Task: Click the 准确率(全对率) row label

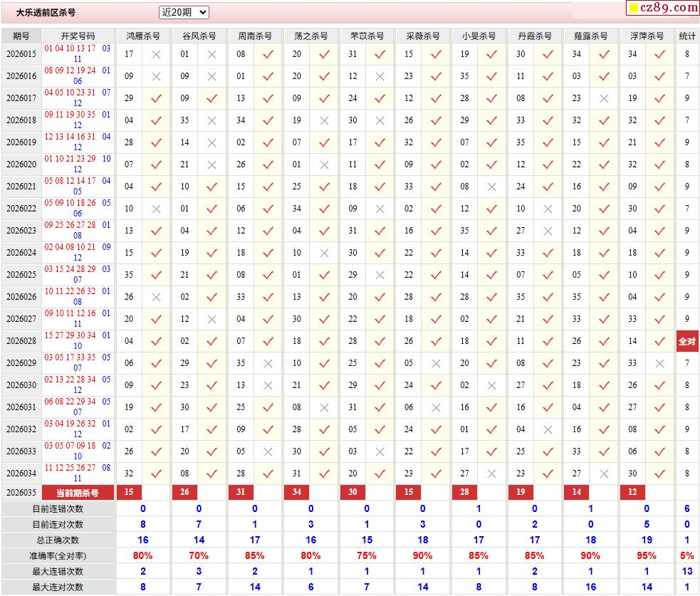Action: click(x=58, y=555)
